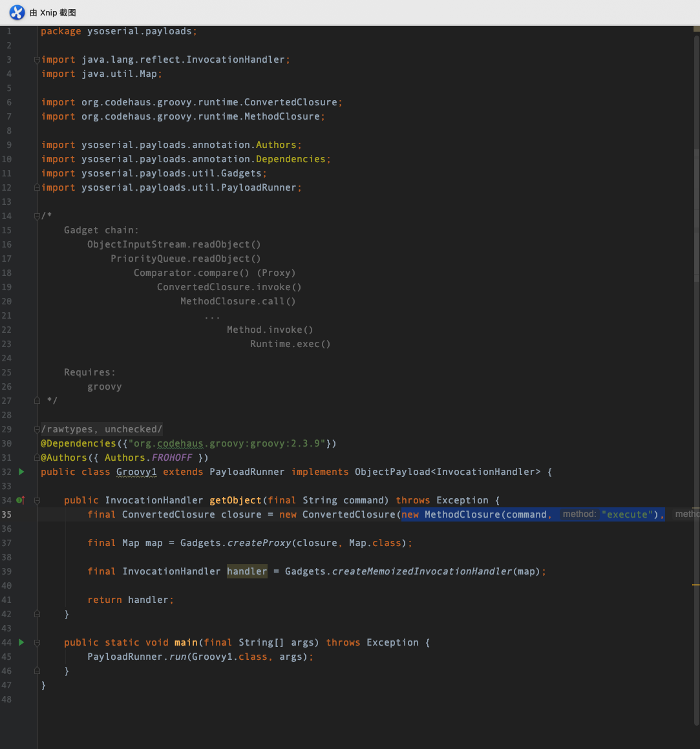Click 'ObjectPayload<InvocationHandler>' on line 32
The width and height of the screenshot is (700, 749).
(x=448, y=472)
